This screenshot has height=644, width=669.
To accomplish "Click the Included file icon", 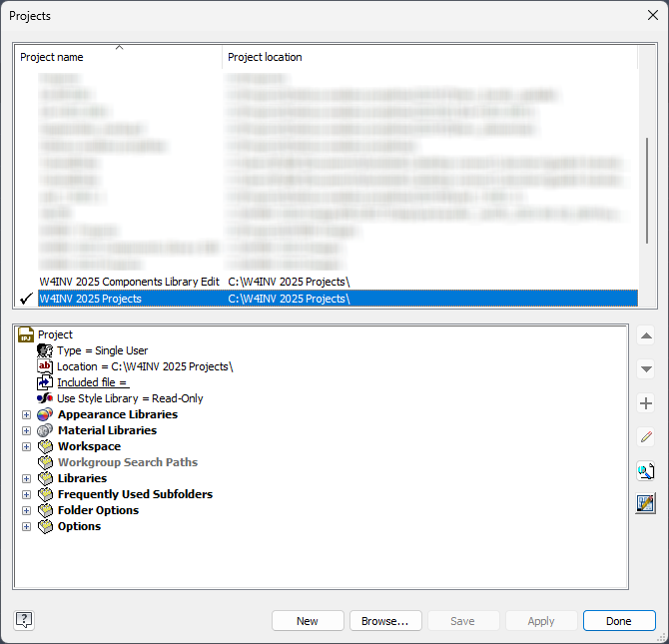I will click(45, 382).
